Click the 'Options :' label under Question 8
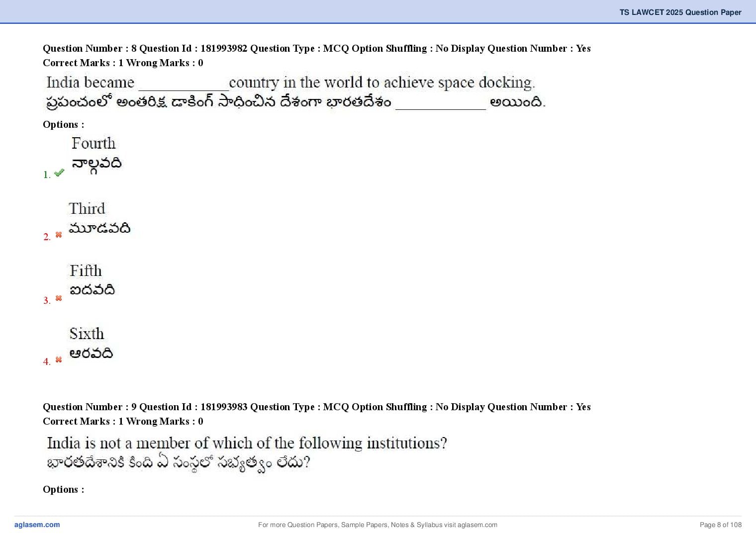 point(64,124)
